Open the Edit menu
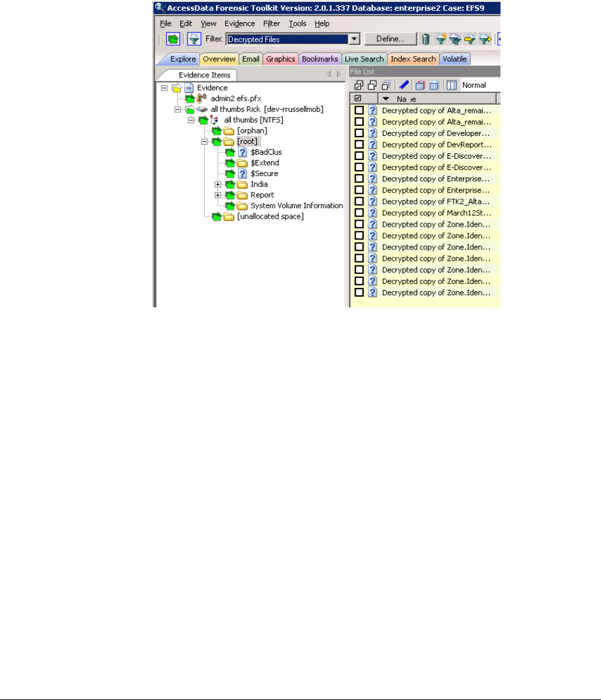 click(x=186, y=23)
